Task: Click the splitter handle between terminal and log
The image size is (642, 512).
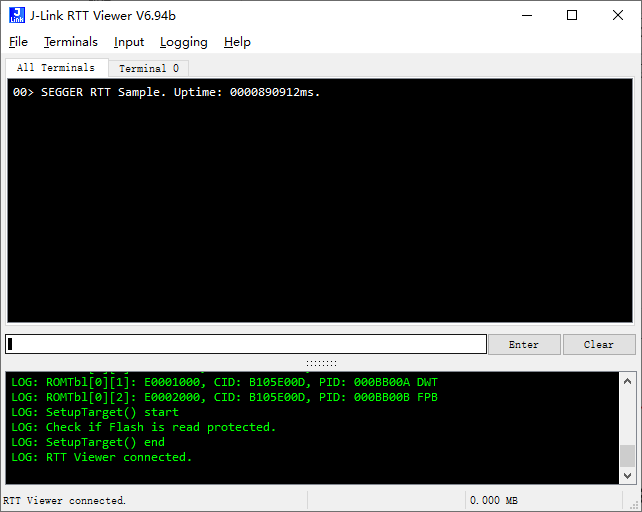Action: (x=321, y=363)
